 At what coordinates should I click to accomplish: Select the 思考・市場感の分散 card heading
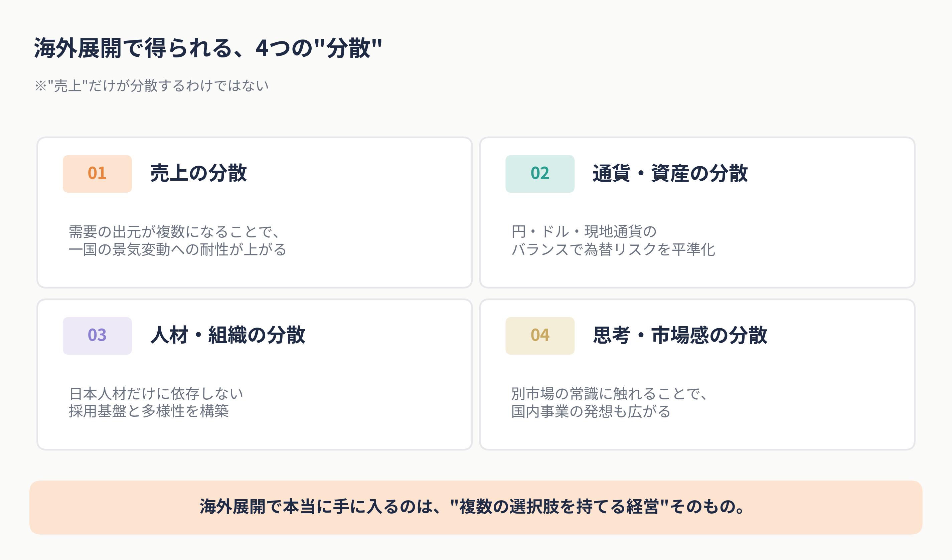(x=680, y=335)
